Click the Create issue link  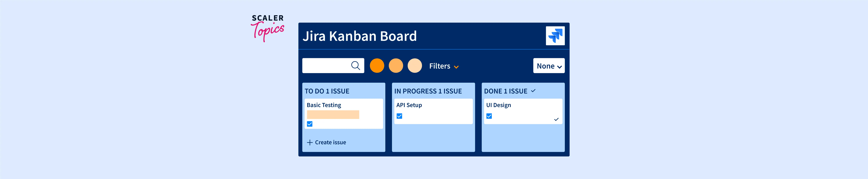coord(330,143)
